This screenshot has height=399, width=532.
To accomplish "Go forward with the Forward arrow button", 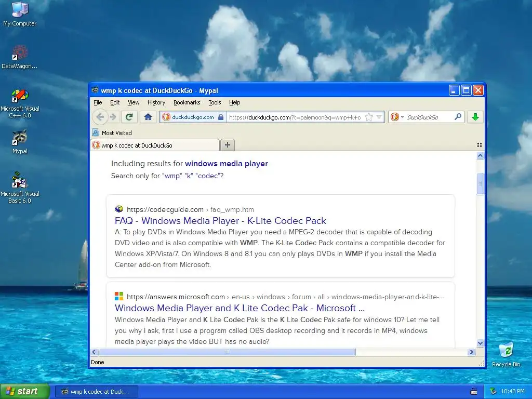I will coord(113,117).
